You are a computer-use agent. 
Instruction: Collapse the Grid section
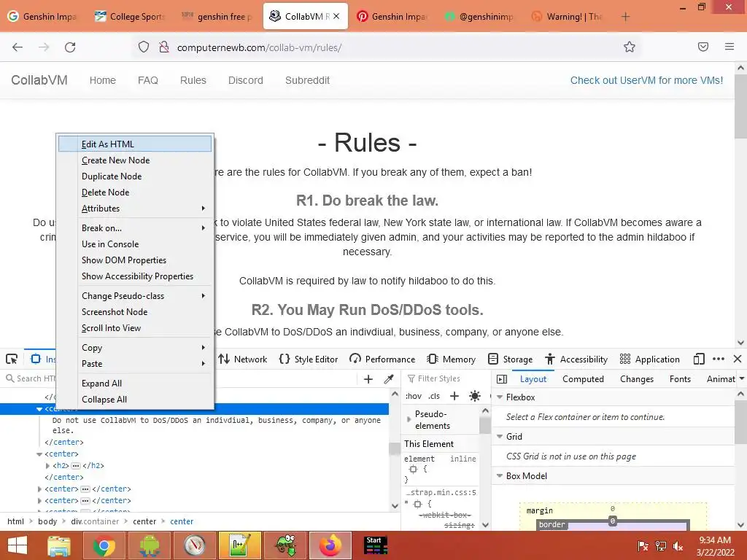click(500, 437)
